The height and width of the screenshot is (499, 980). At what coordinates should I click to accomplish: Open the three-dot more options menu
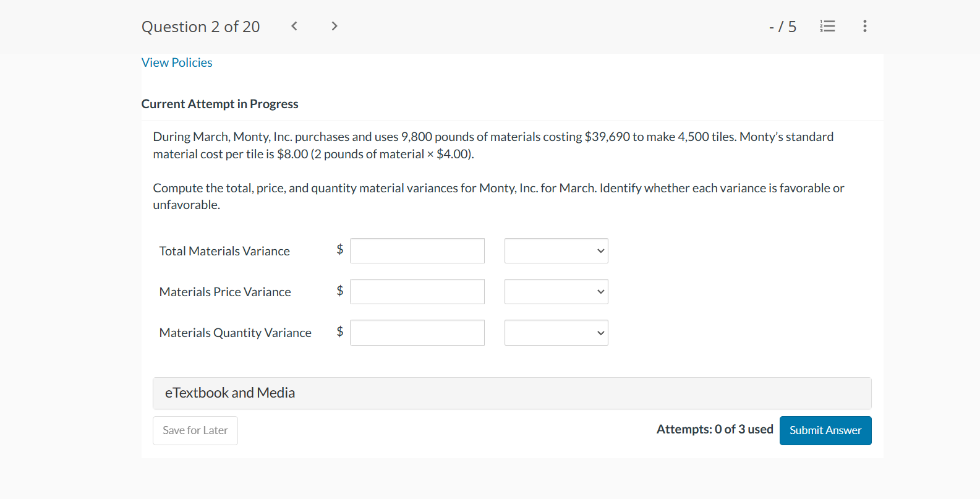865,26
